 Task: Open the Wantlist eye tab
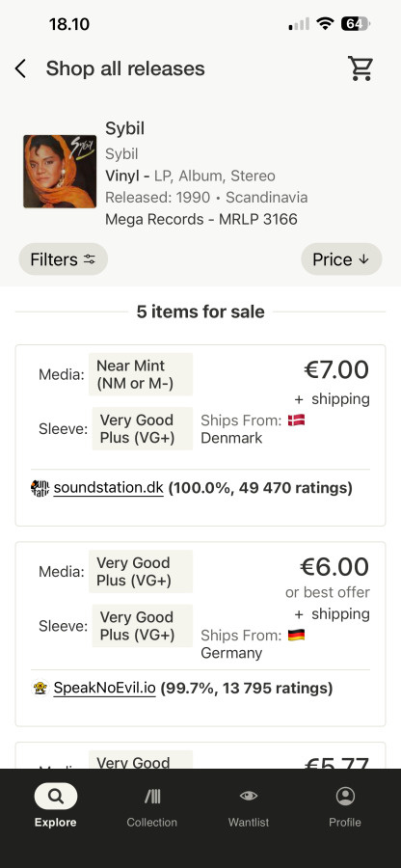(249, 805)
